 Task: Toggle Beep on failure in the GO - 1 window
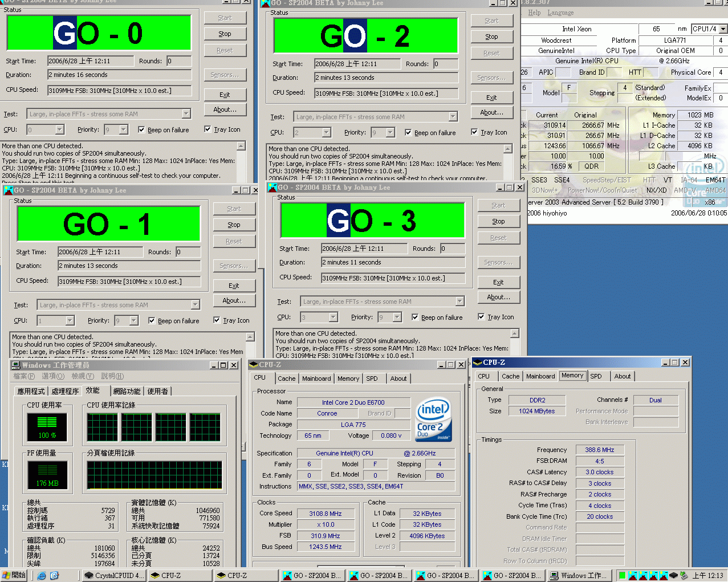pos(152,321)
